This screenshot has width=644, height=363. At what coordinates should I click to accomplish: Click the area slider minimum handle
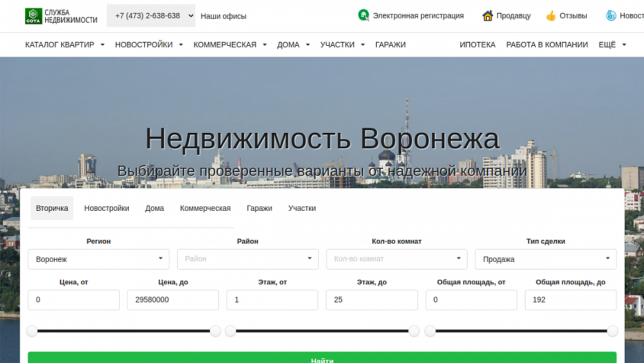point(430,331)
